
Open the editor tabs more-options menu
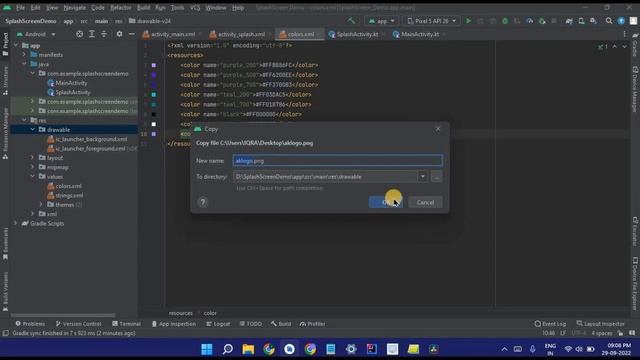[624, 34]
